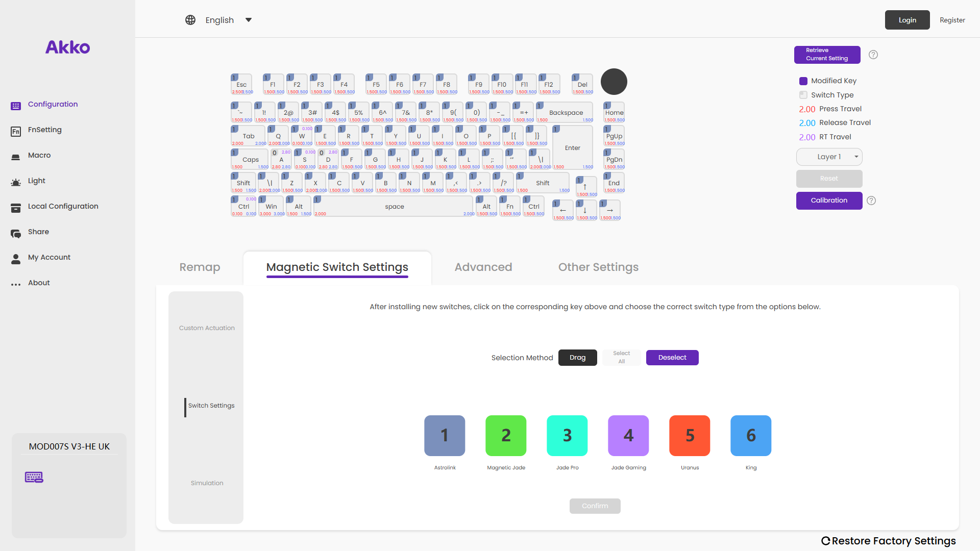Select the Backspace key on keyboard layout

click(x=565, y=113)
